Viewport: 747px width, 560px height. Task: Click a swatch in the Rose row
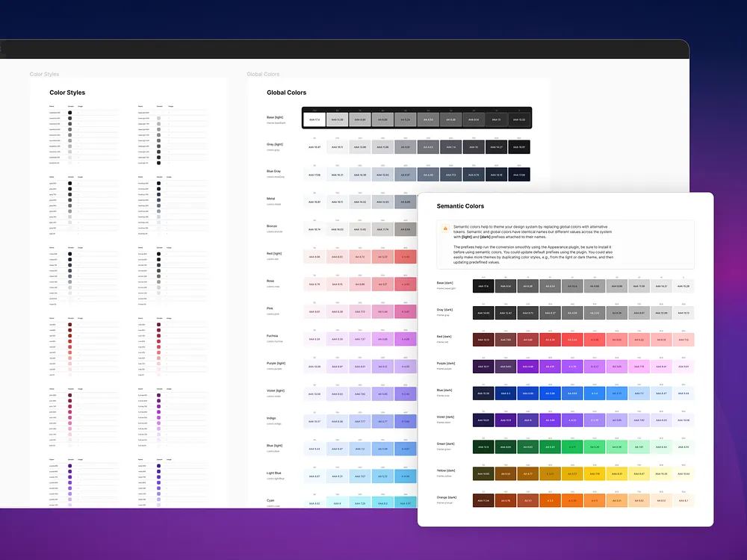366,284
